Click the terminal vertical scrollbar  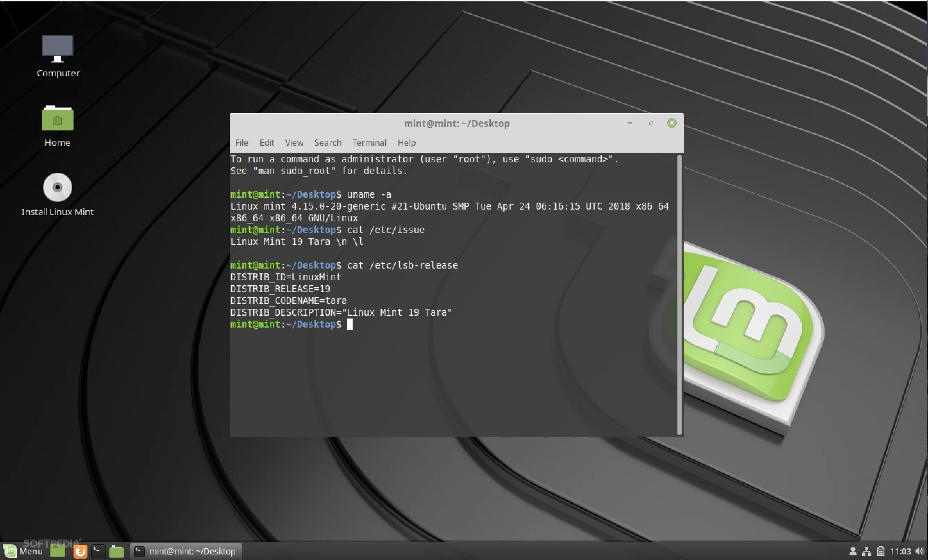click(x=679, y=295)
